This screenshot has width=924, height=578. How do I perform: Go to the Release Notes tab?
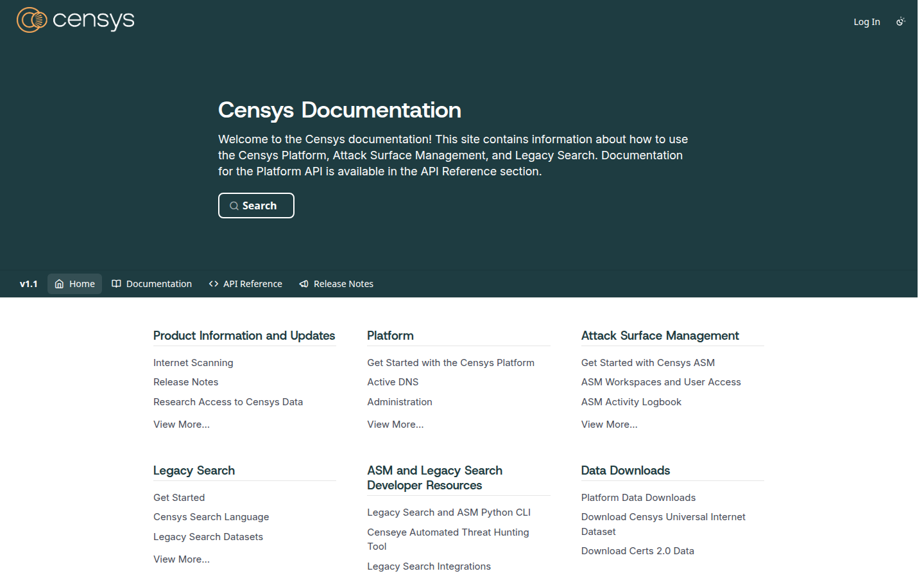click(336, 284)
